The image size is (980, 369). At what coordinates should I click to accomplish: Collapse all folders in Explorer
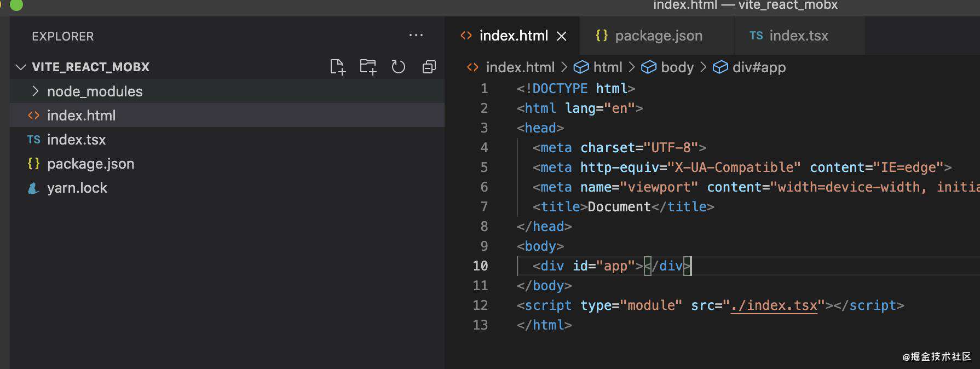(x=429, y=67)
